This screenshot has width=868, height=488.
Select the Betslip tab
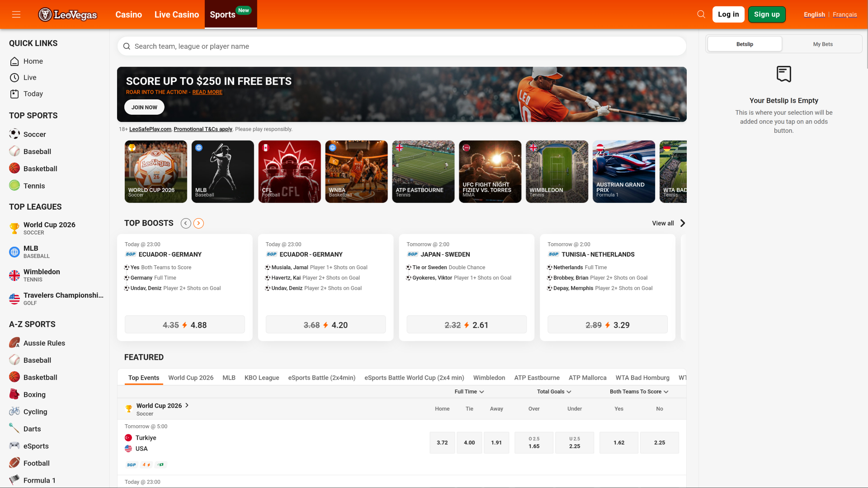(x=745, y=44)
